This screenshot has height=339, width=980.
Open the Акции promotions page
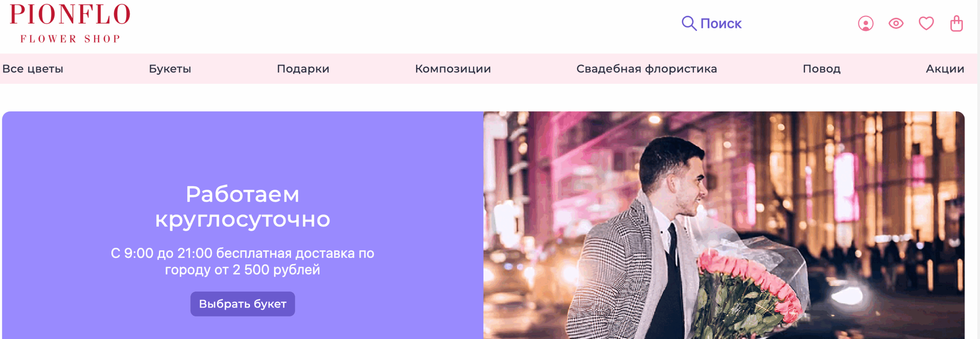945,69
